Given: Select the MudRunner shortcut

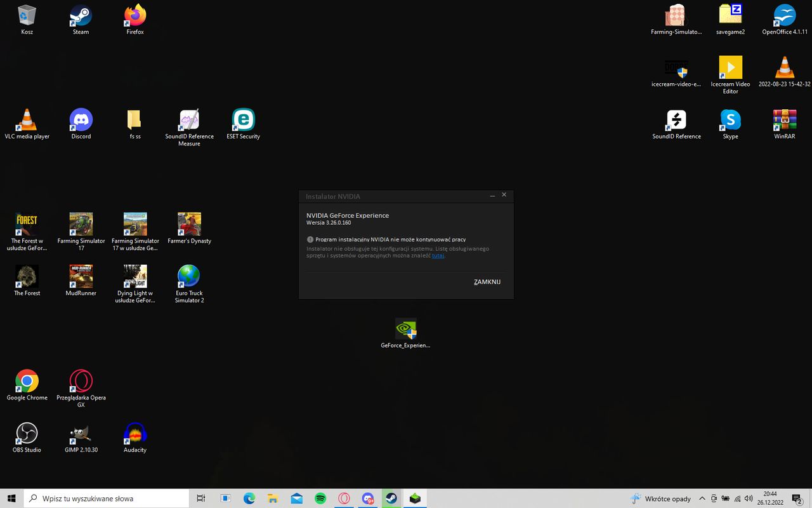Looking at the screenshot, I should click(x=81, y=281).
